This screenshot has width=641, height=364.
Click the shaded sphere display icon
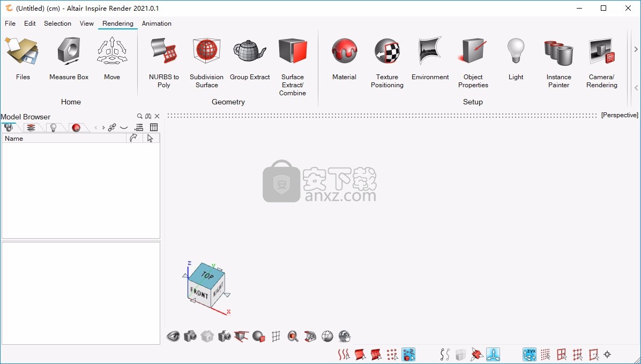coord(259,336)
